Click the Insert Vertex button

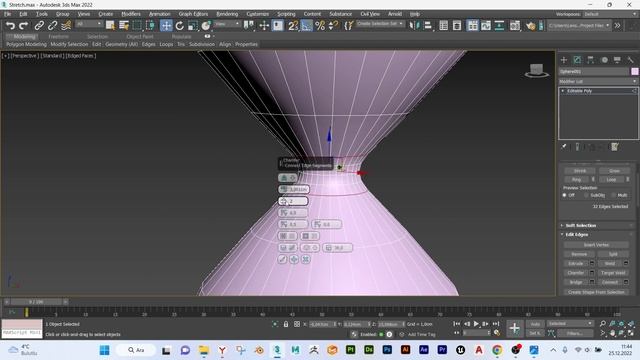click(x=596, y=245)
